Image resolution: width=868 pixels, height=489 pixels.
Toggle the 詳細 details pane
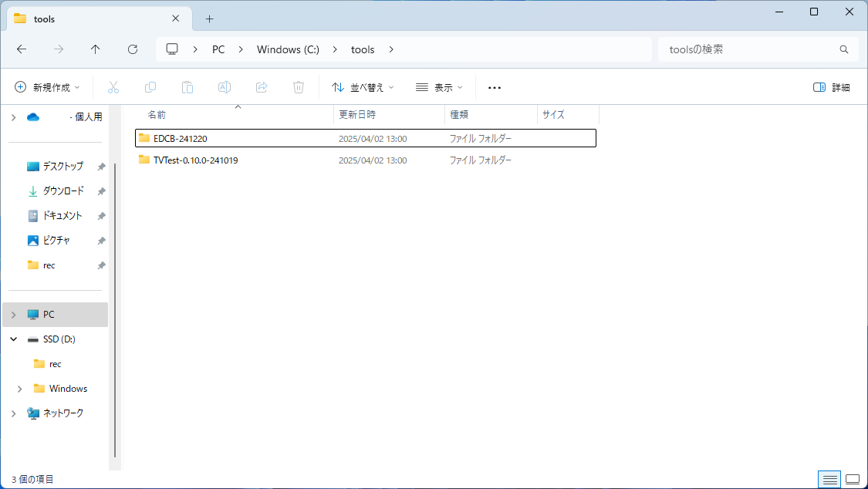click(832, 87)
